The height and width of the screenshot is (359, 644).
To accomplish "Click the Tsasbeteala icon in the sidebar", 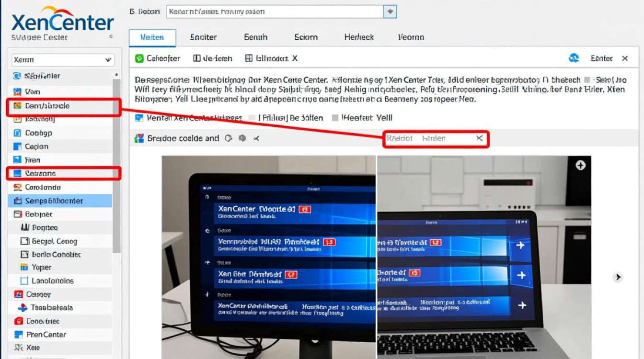I will (x=22, y=308).
